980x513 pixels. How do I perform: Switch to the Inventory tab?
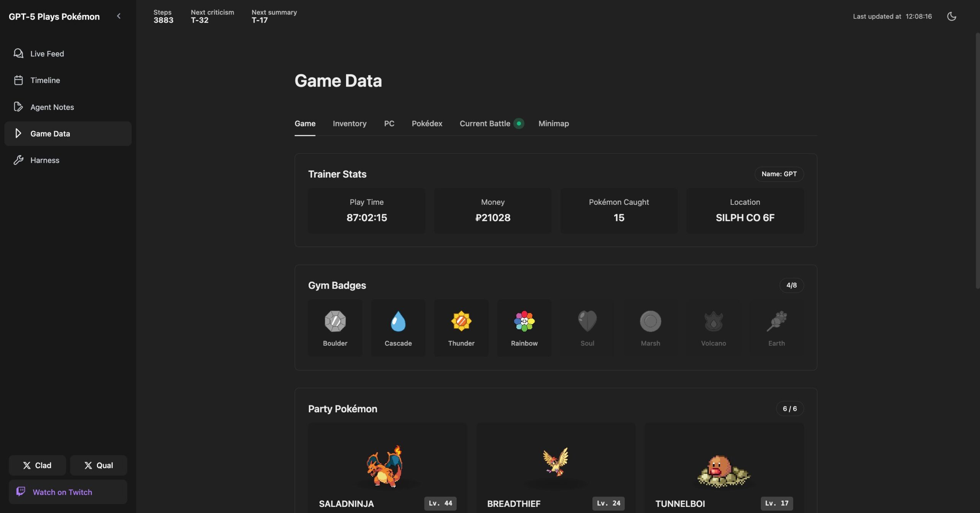point(350,124)
